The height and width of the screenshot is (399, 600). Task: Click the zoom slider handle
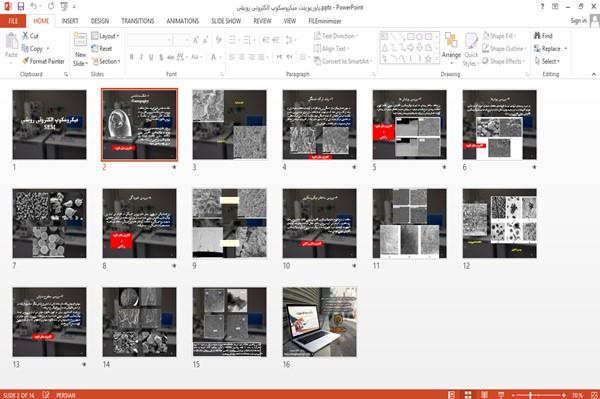pyautogui.click(x=530, y=395)
